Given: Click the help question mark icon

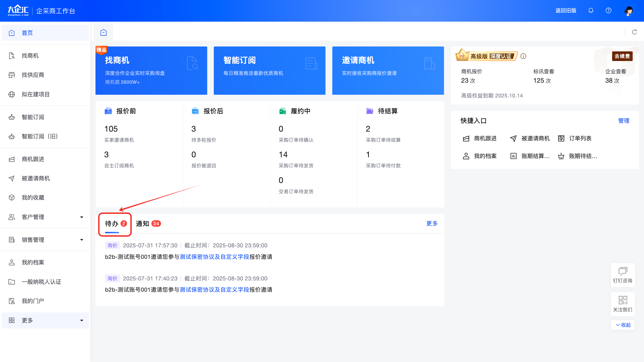Looking at the screenshot, I should tap(608, 11).
